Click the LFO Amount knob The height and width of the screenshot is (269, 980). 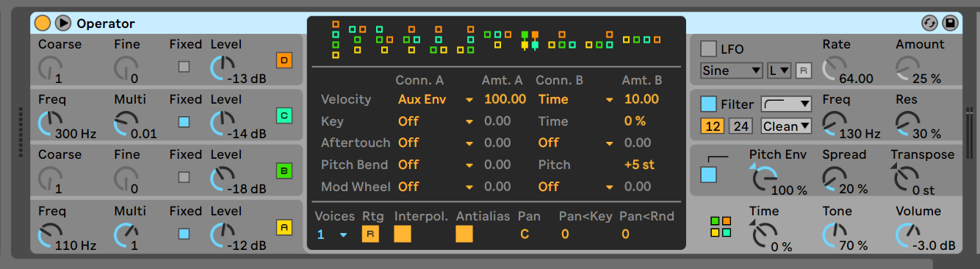[x=908, y=68]
